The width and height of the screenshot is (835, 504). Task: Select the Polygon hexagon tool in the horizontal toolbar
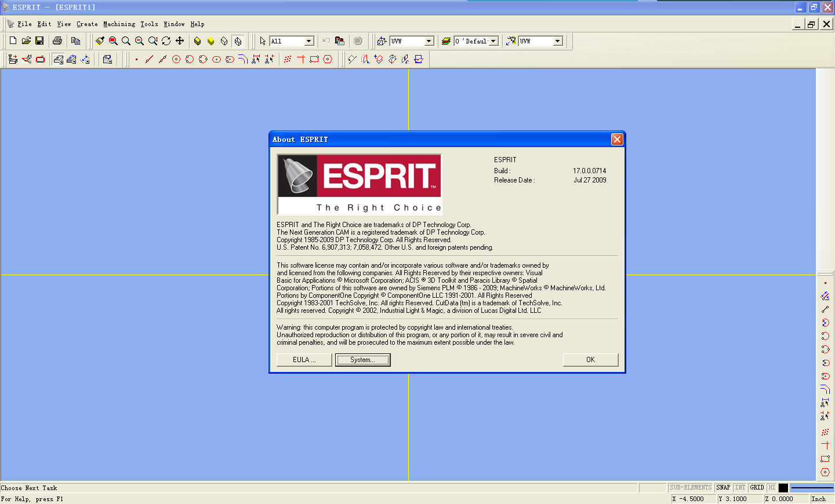[x=328, y=59]
